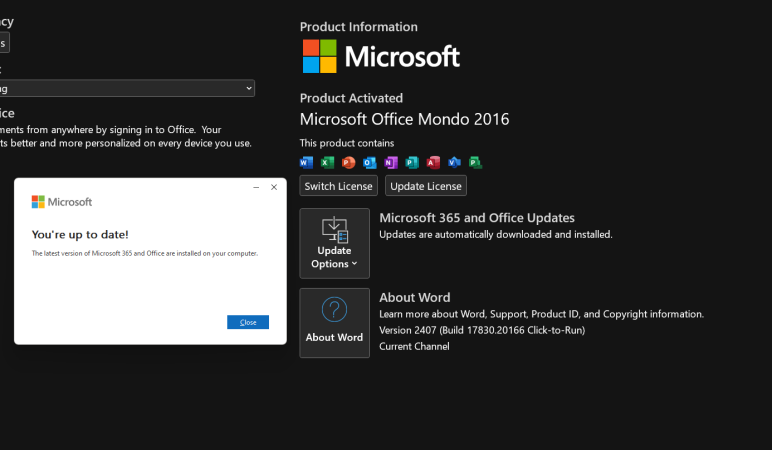Close the You're up to date dialog

[248, 322]
